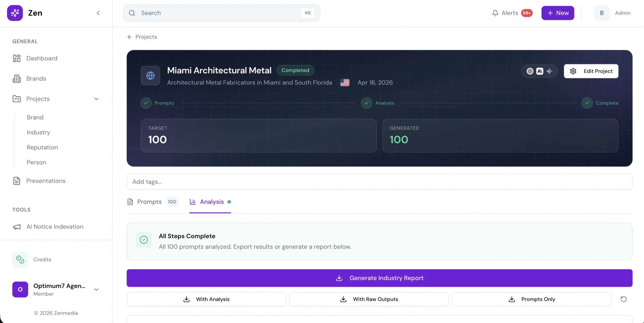Click the Credits label
This screenshot has width=644, height=323.
pos(42,260)
